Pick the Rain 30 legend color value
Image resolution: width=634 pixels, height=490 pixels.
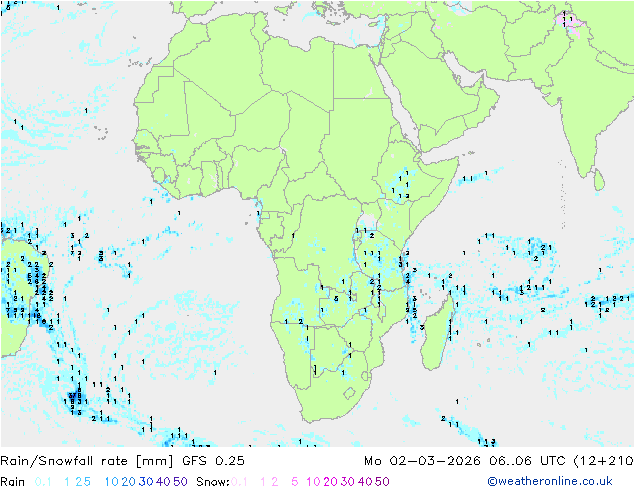click(x=146, y=482)
